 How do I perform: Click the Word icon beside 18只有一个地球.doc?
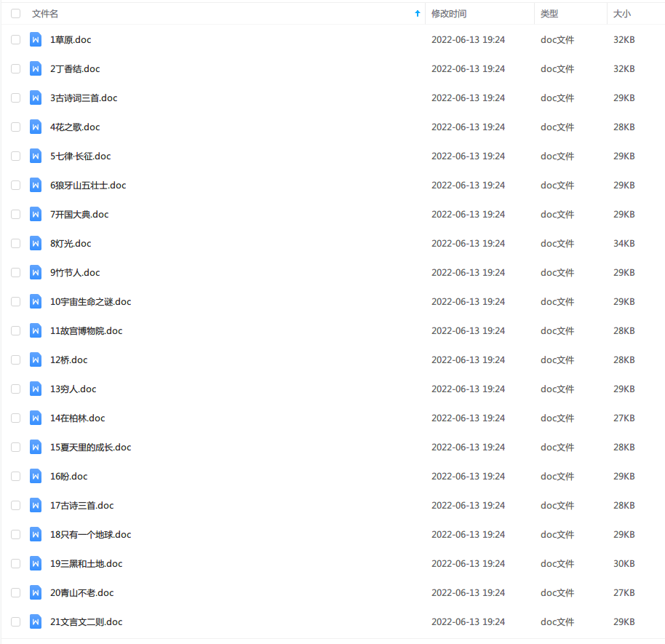[x=35, y=534]
